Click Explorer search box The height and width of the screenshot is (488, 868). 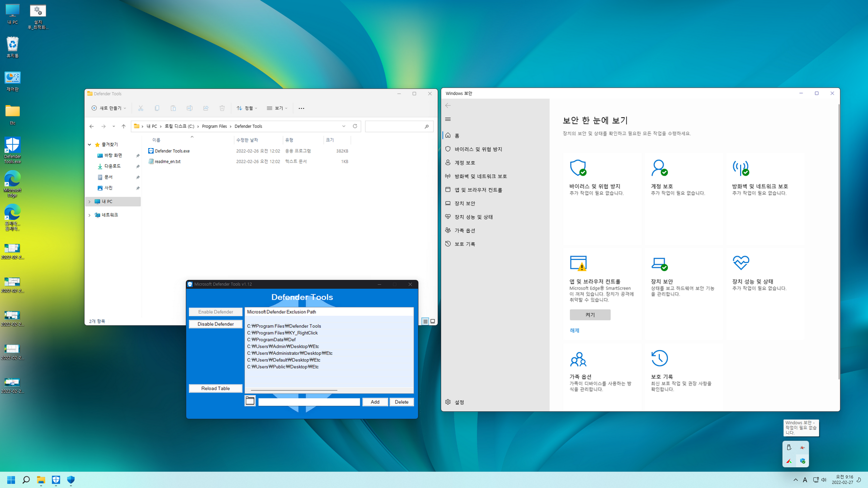click(x=399, y=126)
